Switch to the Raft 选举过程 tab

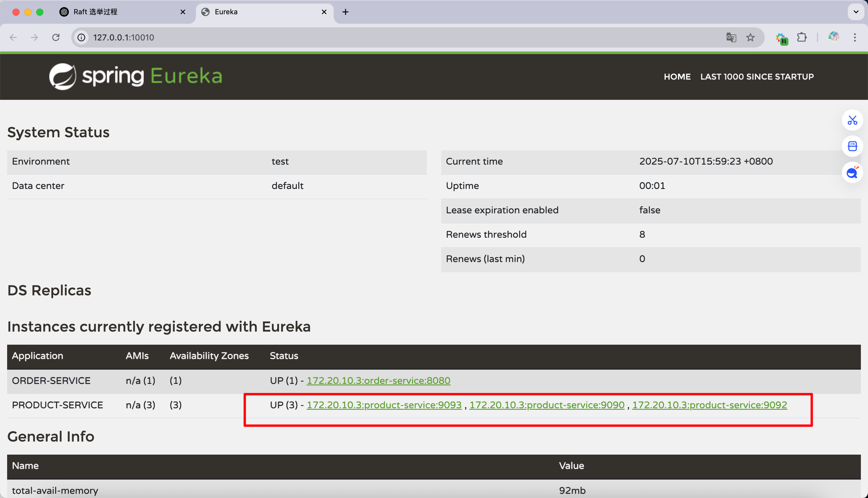tap(123, 12)
